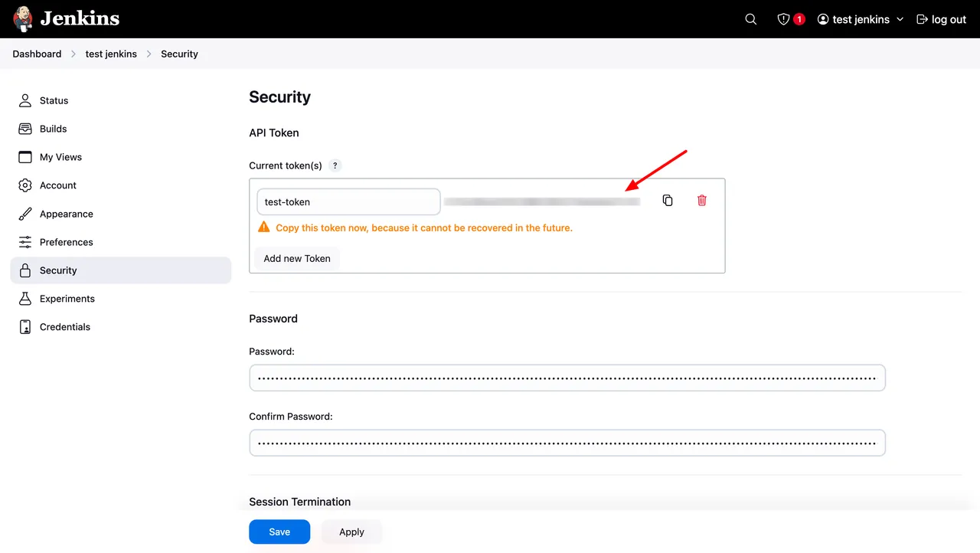Open test jenkins breadcrumb link
The height and width of the screenshot is (553, 980).
(111, 54)
